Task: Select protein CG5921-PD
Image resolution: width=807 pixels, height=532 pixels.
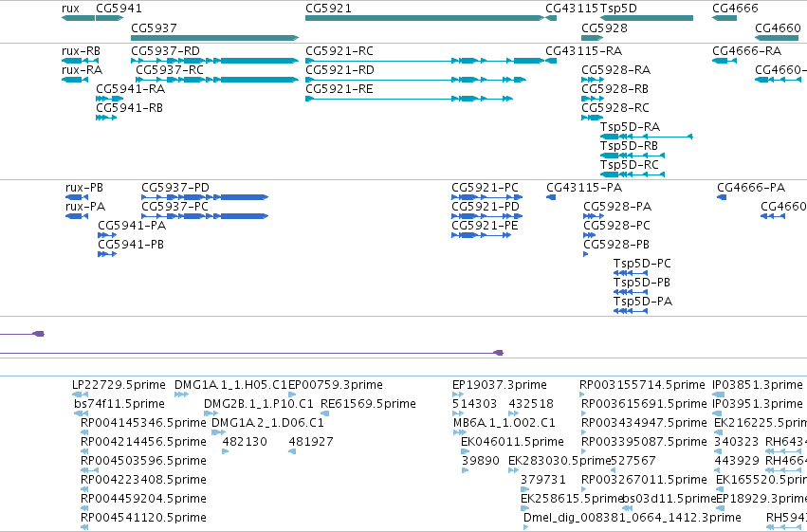Action: point(486,216)
